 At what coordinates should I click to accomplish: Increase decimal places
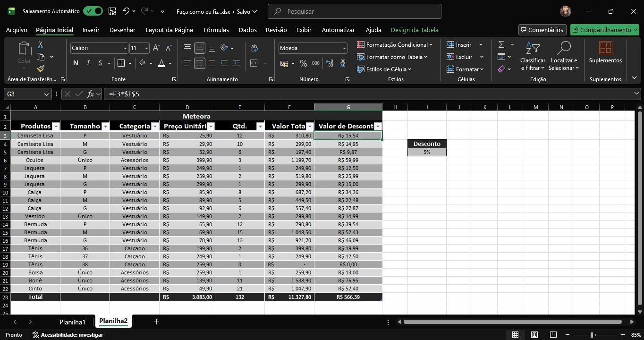[x=330, y=63]
